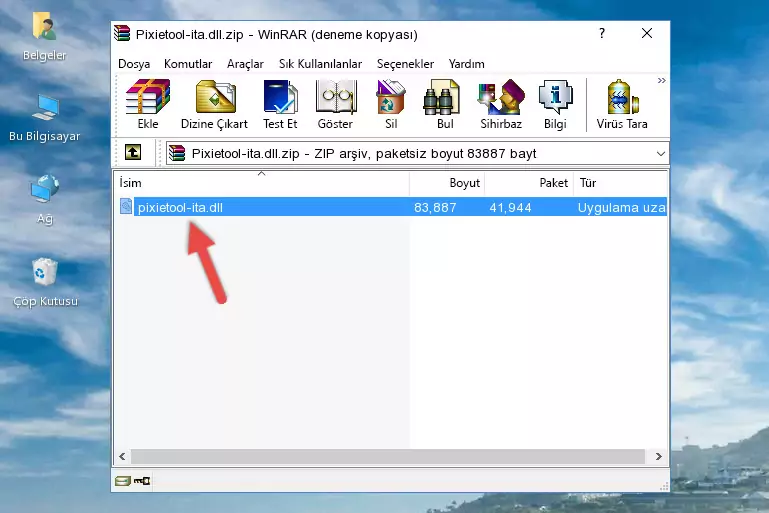Select the Bu Bilgisayar desktop icon

tap(45, 118)
